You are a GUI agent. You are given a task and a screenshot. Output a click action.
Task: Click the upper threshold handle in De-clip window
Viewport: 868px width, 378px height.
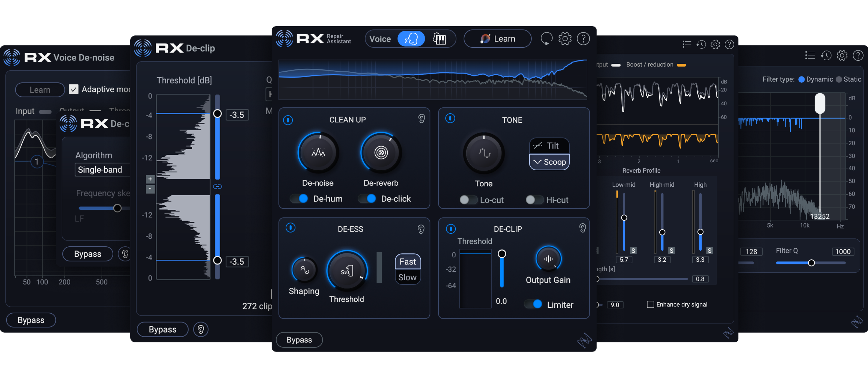coord(218,114)
